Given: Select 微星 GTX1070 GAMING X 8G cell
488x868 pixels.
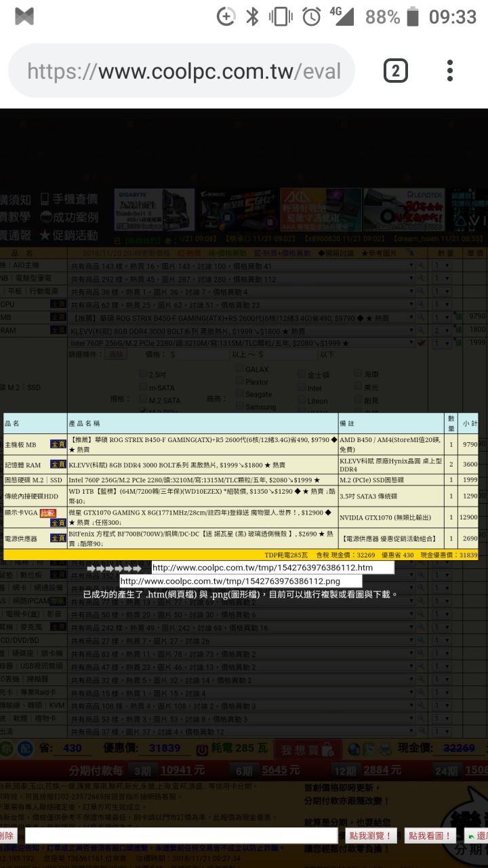Looking at the screenshot, I should (x=203, y=517).
